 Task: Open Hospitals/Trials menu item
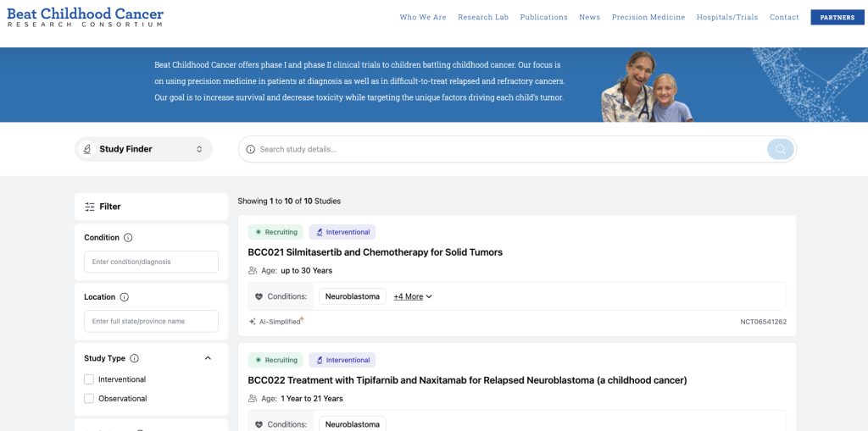(726, 17)
